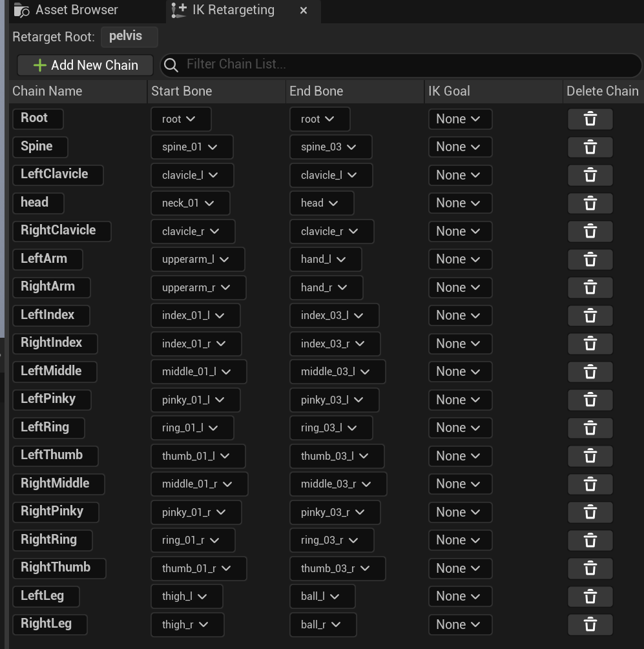Delete the RightLeg chain
The height and width of the screenshot is (649, 644).
coord(590,624)
